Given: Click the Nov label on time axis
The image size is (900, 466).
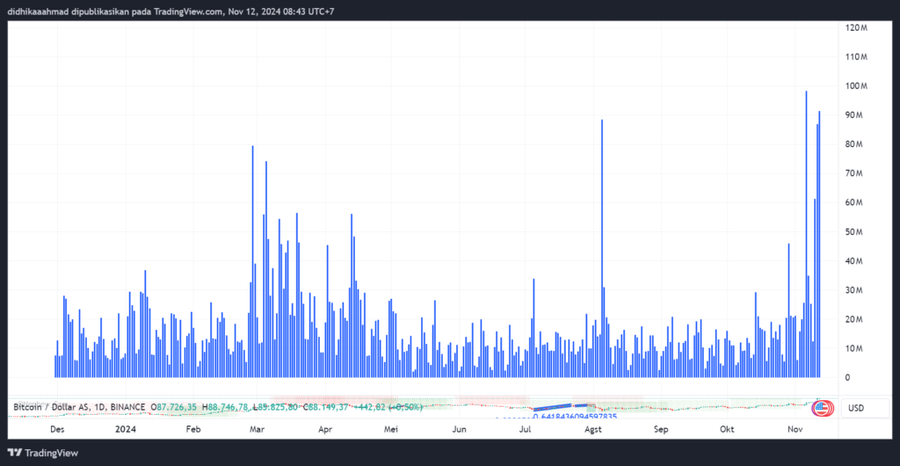Looking at the screenshot, I should click(796, 429).
